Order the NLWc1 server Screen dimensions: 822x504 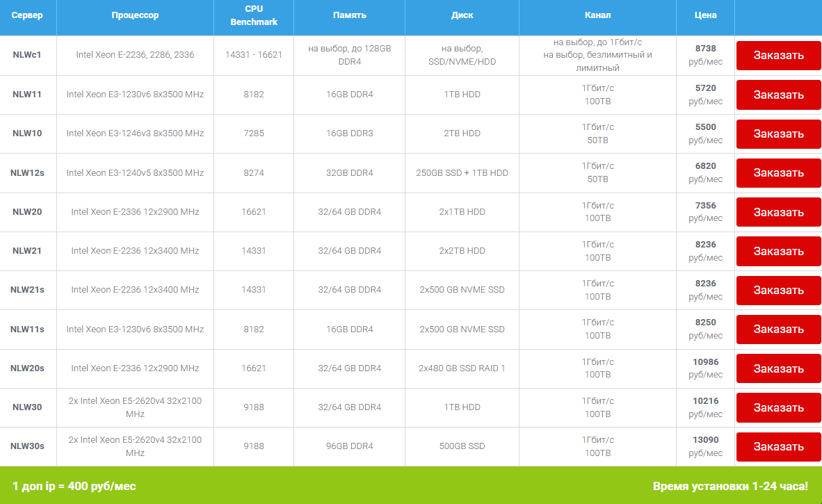coord(778,56)
